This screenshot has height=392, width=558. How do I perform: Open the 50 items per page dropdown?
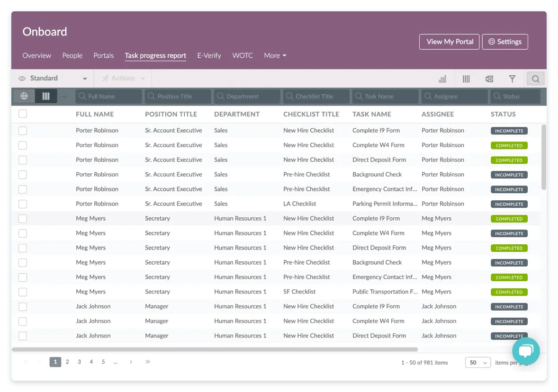478,363
